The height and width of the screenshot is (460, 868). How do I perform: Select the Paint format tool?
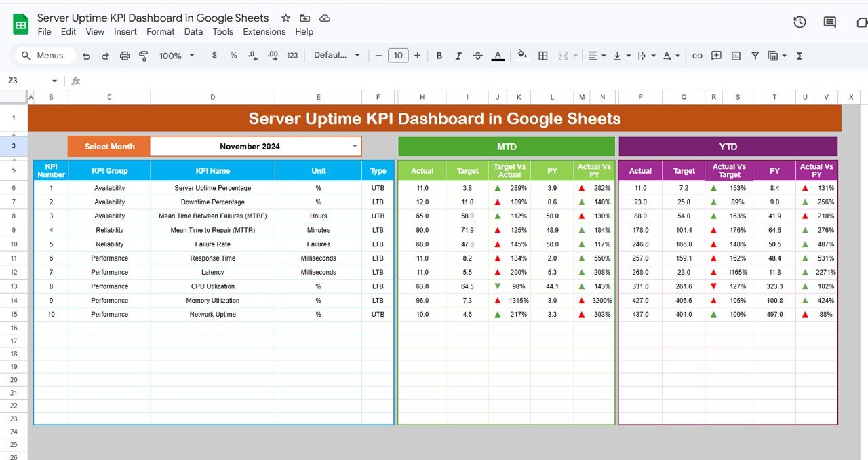point(144,56)
